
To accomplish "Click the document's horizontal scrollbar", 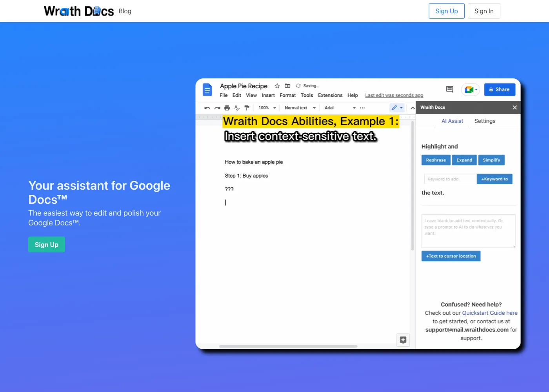I will coord(288,346).
